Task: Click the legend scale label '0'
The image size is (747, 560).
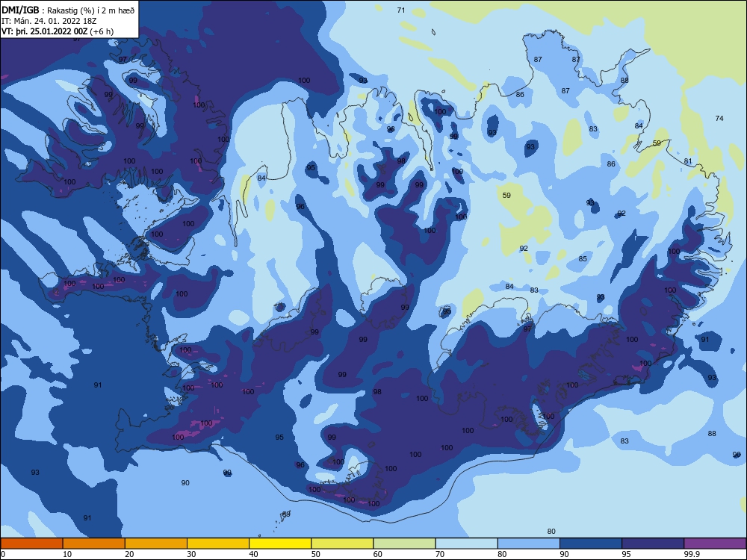Action: [x=3, y=554]
